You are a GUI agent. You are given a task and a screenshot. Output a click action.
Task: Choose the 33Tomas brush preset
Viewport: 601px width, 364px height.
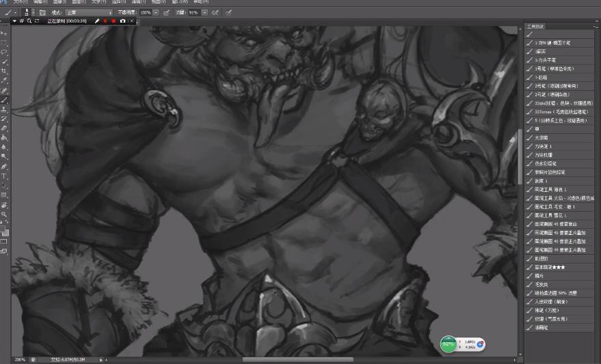pyautogui.click(x=559, y=112)
